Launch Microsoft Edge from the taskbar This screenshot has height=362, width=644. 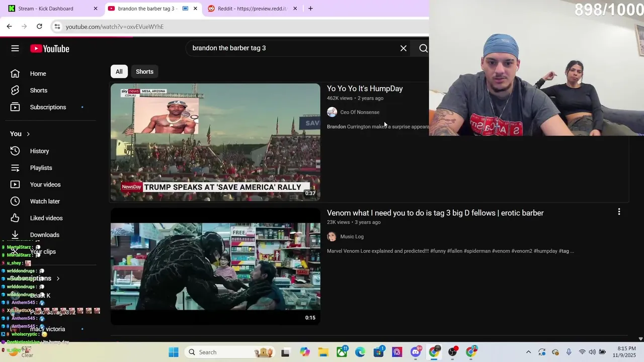click(360, 352)
